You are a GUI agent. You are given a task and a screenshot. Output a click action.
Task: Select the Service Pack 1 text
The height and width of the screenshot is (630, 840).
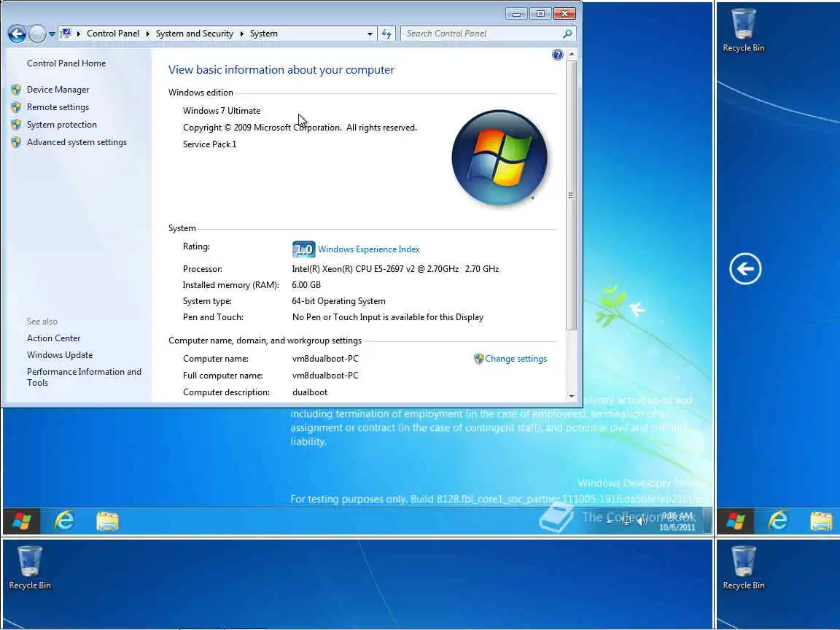click(x=209, y=144)
